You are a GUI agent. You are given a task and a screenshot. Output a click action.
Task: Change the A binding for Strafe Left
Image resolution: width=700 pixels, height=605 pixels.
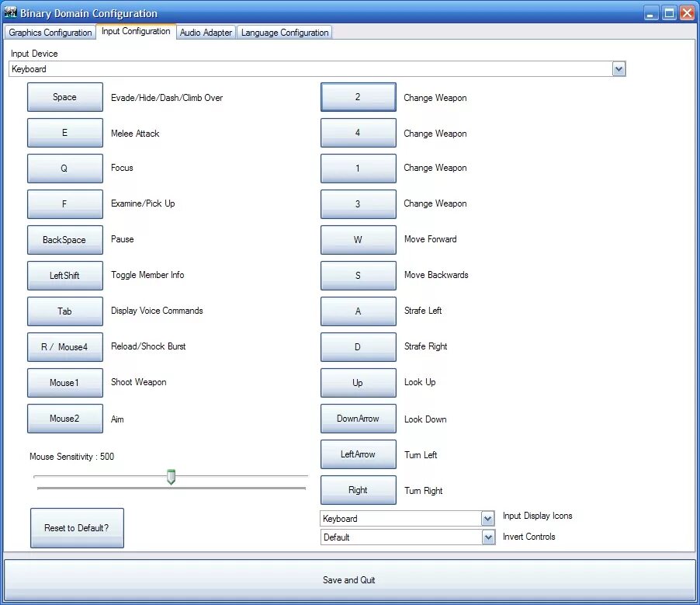point(358,311)
